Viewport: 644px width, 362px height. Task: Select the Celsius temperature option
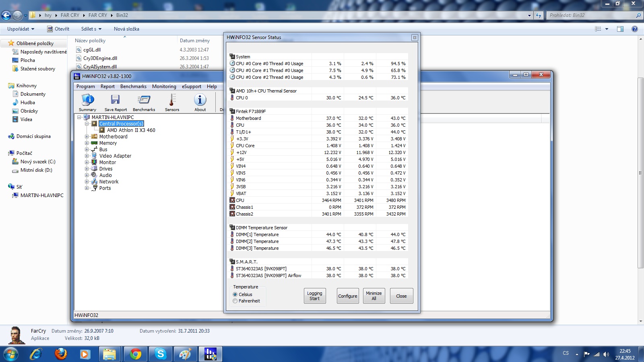(x=235, y=294)
